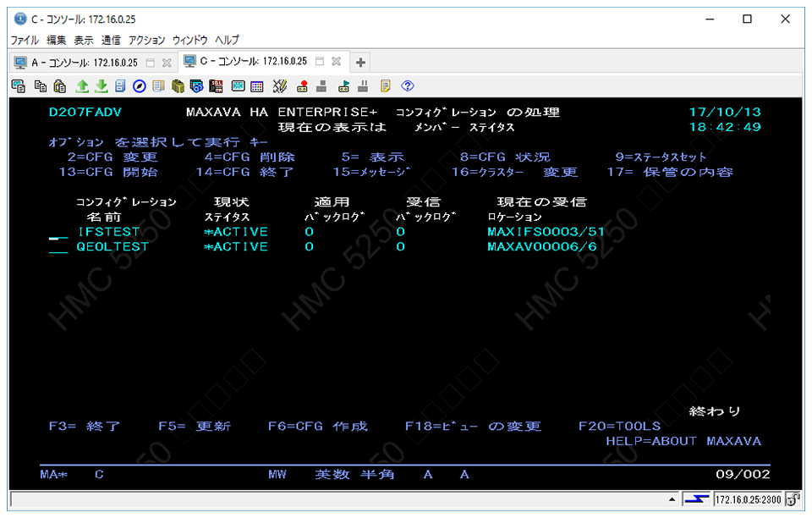This screenshot has height=518, width=812.
Task: Click the 14=CFG 終了 option text
Action: [245, 172]
